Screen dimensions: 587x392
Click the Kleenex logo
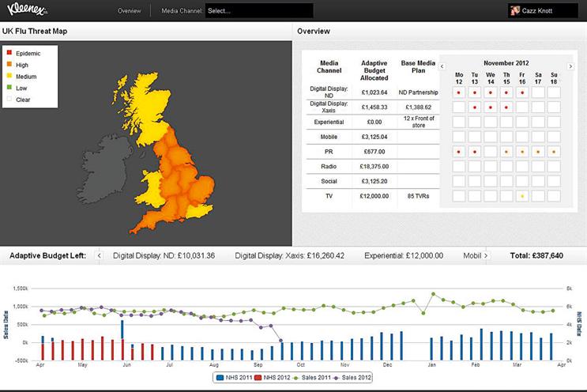coord(27,9)
